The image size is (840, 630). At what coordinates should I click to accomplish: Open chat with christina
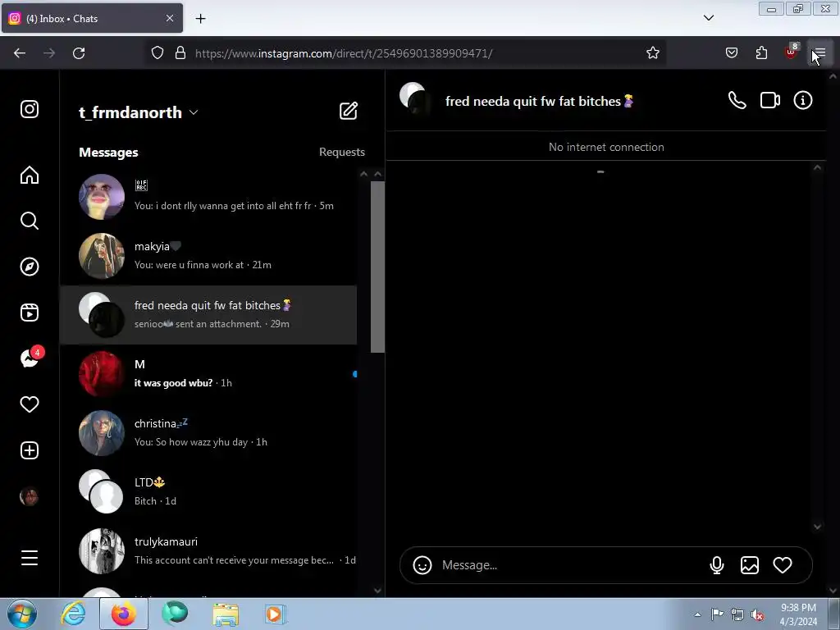(208, 433)
